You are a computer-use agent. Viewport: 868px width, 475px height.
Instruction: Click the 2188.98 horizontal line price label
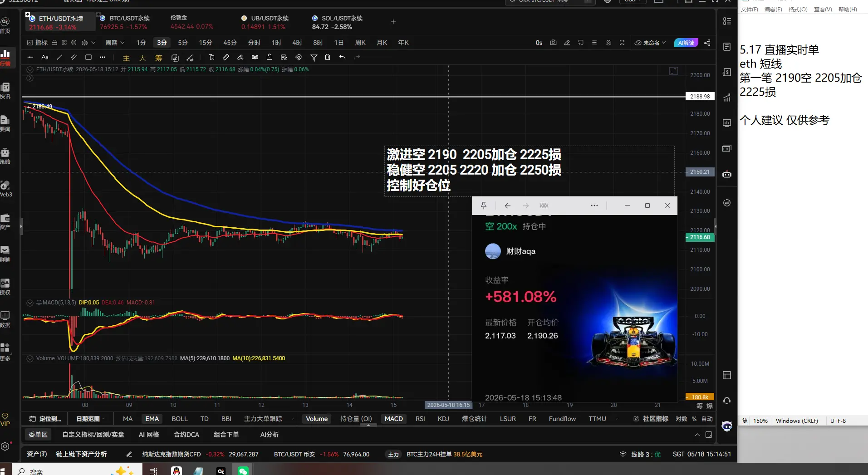[700, 97]
